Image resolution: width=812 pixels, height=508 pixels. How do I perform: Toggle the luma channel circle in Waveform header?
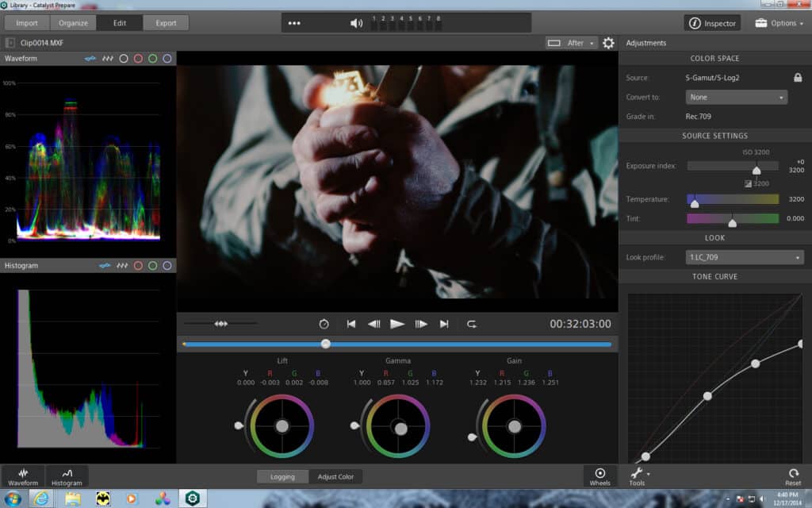click(124, 59)
